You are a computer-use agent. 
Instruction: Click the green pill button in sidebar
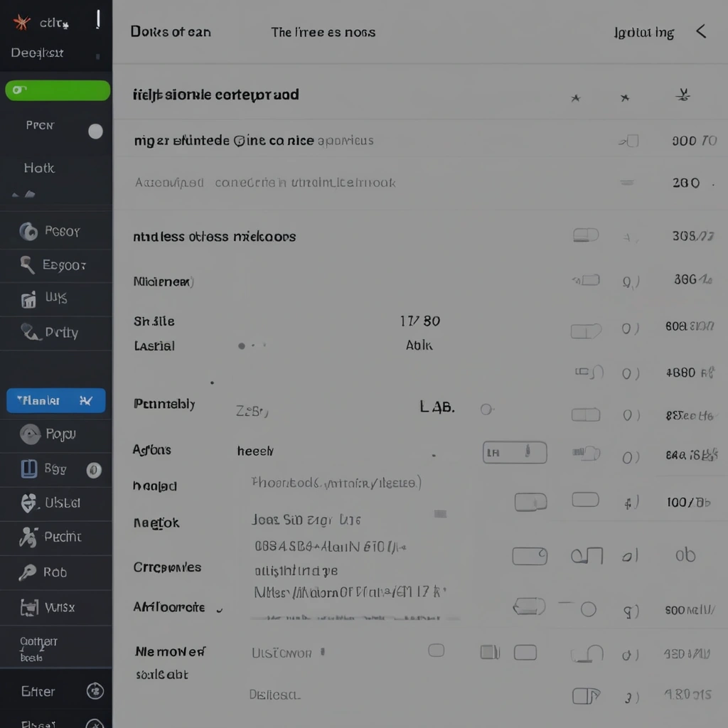point(58,90)
